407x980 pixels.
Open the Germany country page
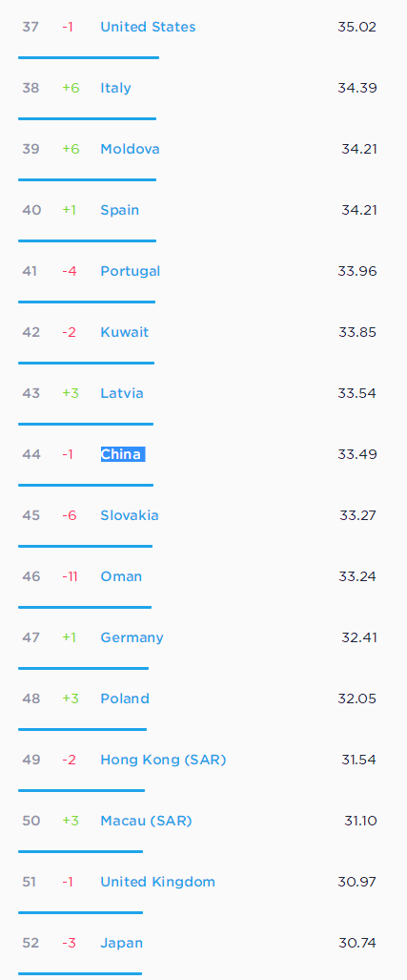[132, 637]
